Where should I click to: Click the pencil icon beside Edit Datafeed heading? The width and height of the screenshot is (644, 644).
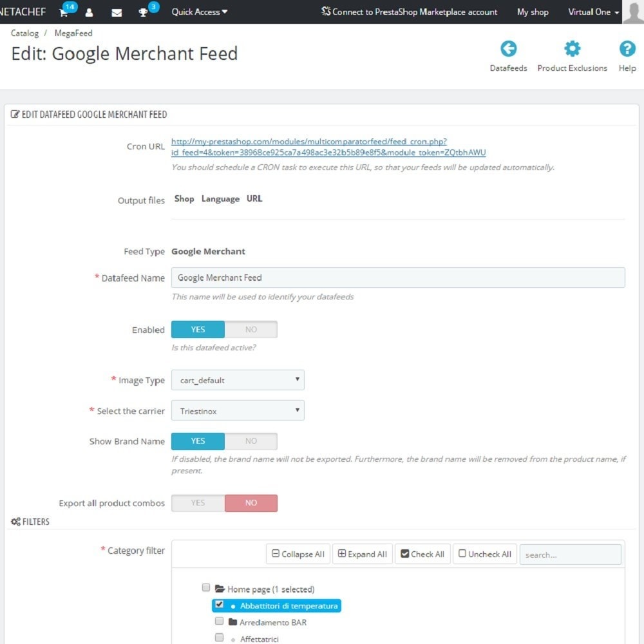pos(15,114)
